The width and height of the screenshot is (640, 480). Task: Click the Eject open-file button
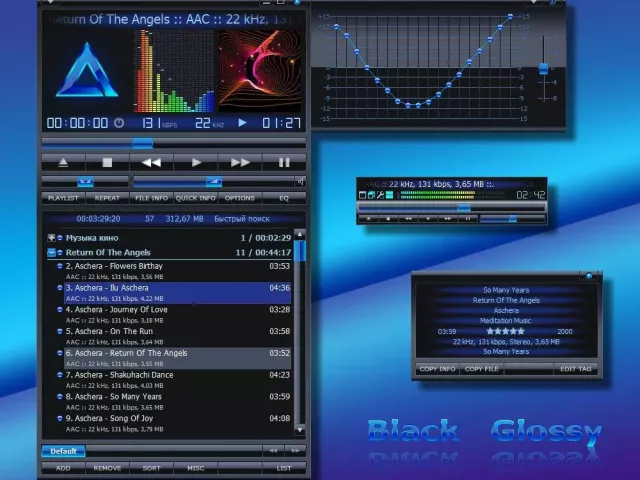(x=63, y=162)
